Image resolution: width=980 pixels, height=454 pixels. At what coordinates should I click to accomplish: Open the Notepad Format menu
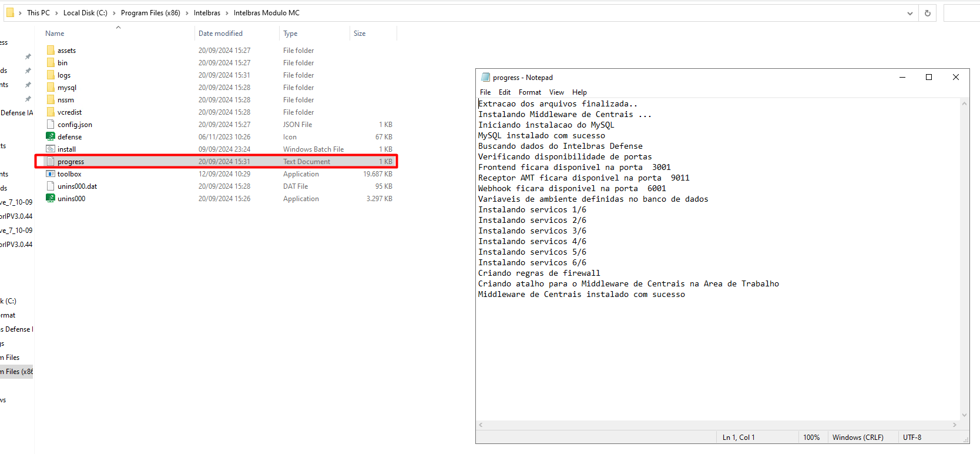pyautogui.click(x=529, y=92)
